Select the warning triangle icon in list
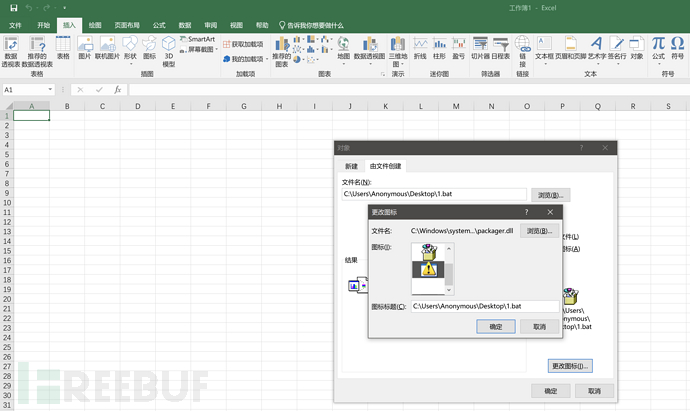This screenshot has width=690, height=411. [x=428, y=269]
